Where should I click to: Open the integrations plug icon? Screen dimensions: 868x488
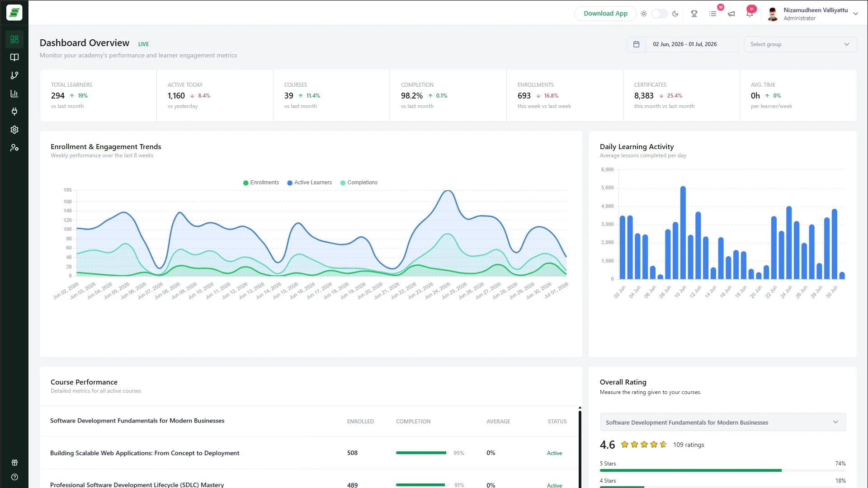14,112
